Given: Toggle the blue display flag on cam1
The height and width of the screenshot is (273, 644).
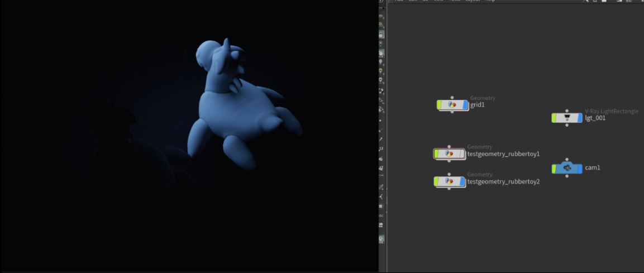Looking at the screenshot, I should [x=580, y=168].
